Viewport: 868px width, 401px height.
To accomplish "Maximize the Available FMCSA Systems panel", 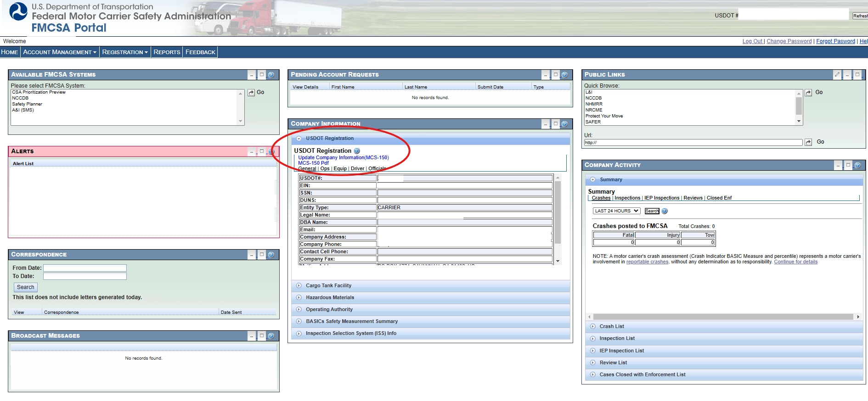I will (x=261, y=74).
